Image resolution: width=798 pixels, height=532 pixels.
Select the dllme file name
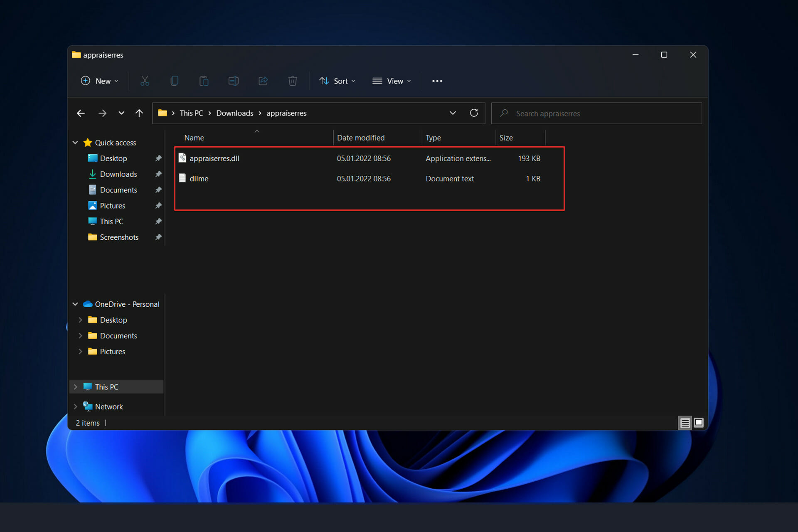click(199, 179)
